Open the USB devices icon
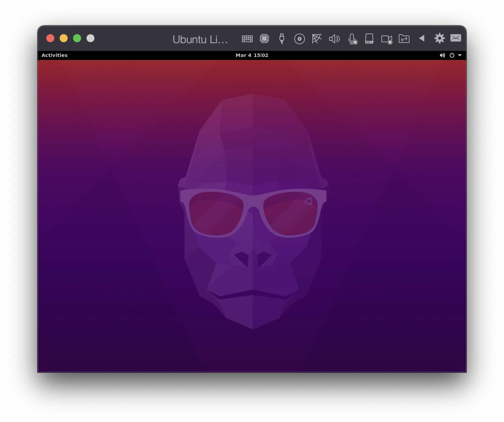This screenshot has height=422, width=504. point(282,39)
